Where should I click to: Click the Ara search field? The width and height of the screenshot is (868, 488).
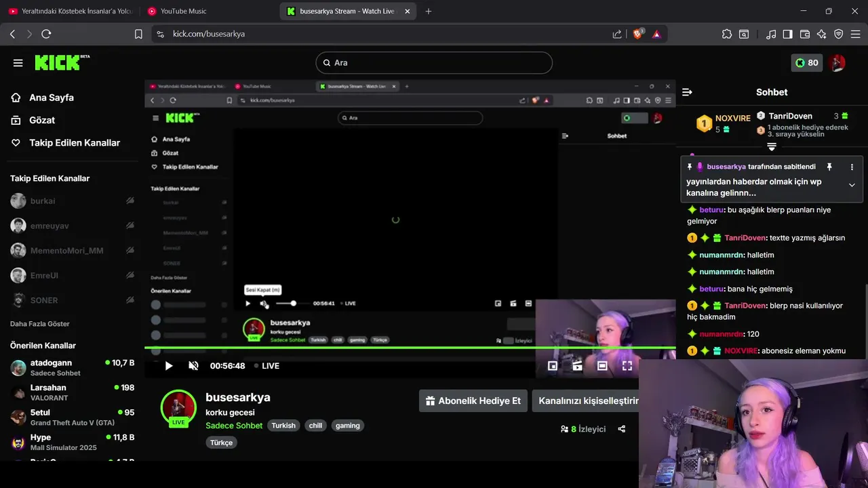click(434, 62)
